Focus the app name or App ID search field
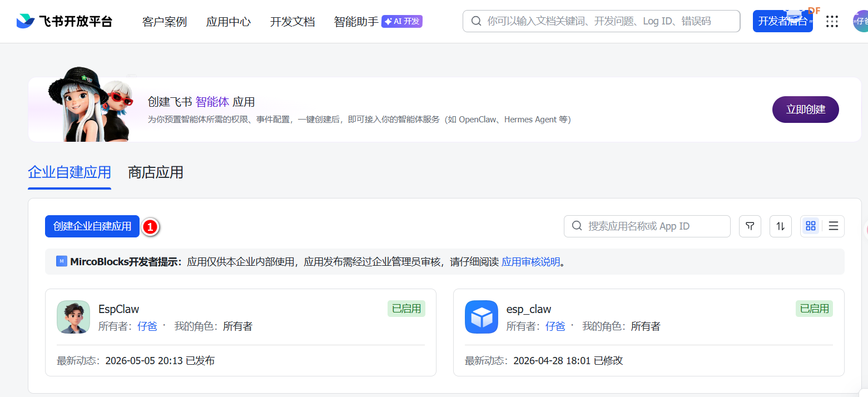The image size is (868, 397). (x=647, y=226)
